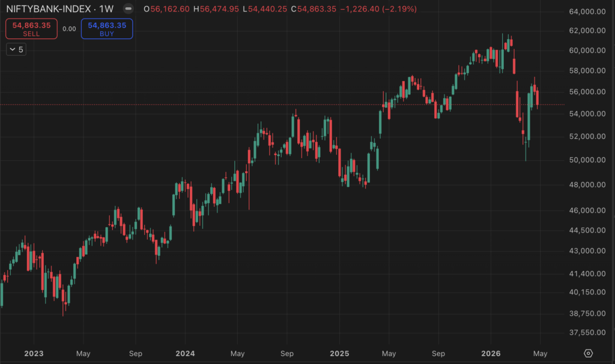Click the NIFTYBANK-INDEX symbol title
This screenshot has width=615, height=364.
49,8
